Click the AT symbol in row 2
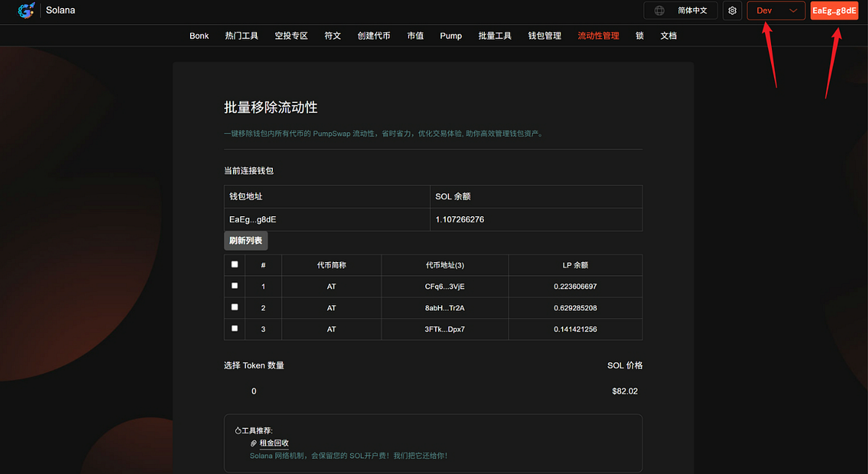 [x=331, y=308]
